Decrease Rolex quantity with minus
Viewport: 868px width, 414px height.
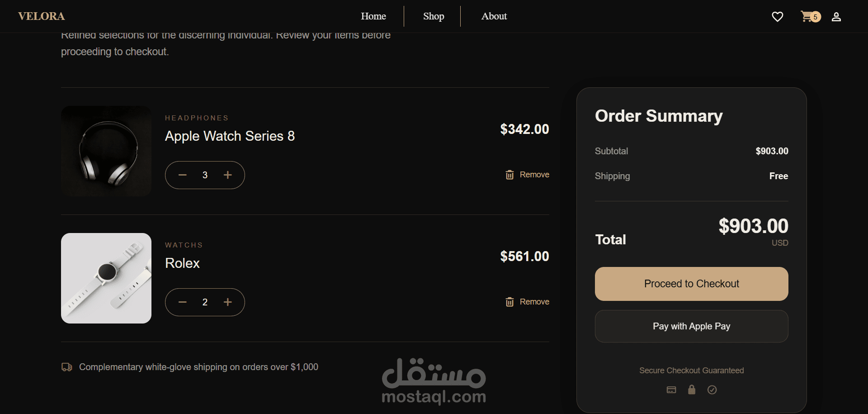[183, 302]
